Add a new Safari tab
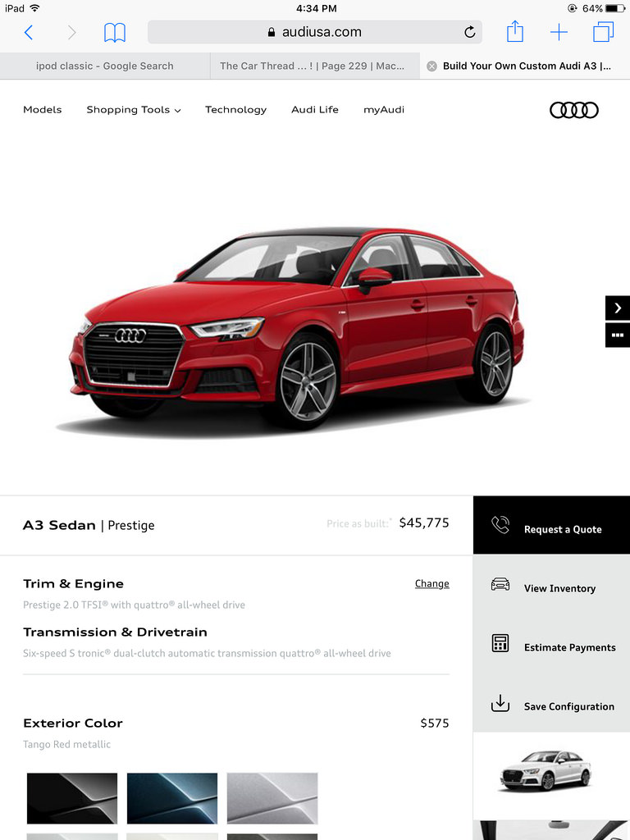Image resolution: width=630 pixels, height=840 pixels. (559, 32)
